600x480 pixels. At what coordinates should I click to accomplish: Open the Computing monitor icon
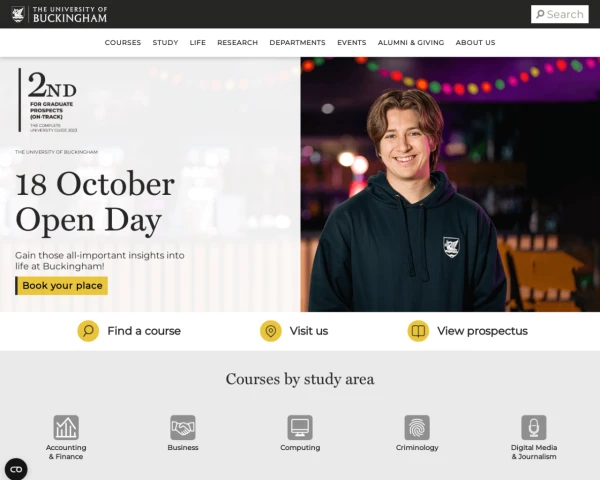tap(300, 428)
